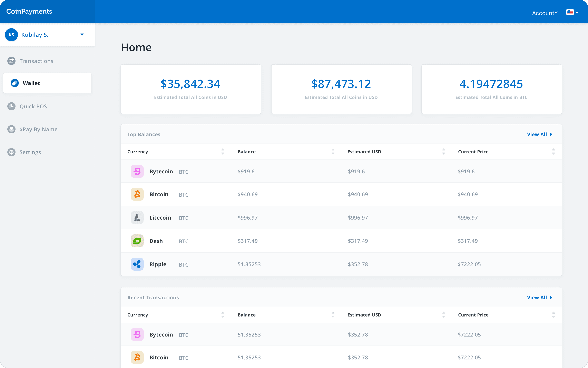Image resolution: width=588 pixels, height=368 pixels.
Task: Sort Recent Transactions by Currency column
Action: point(223,315)
